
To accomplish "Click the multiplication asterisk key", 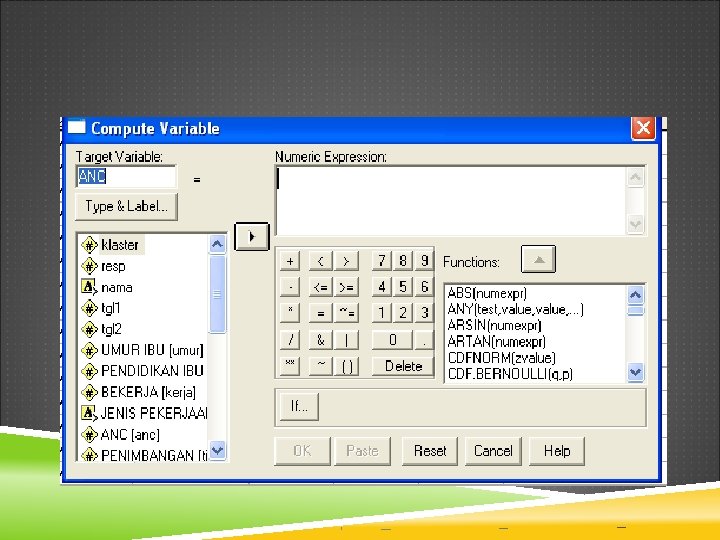I will [x=290, y=313].
